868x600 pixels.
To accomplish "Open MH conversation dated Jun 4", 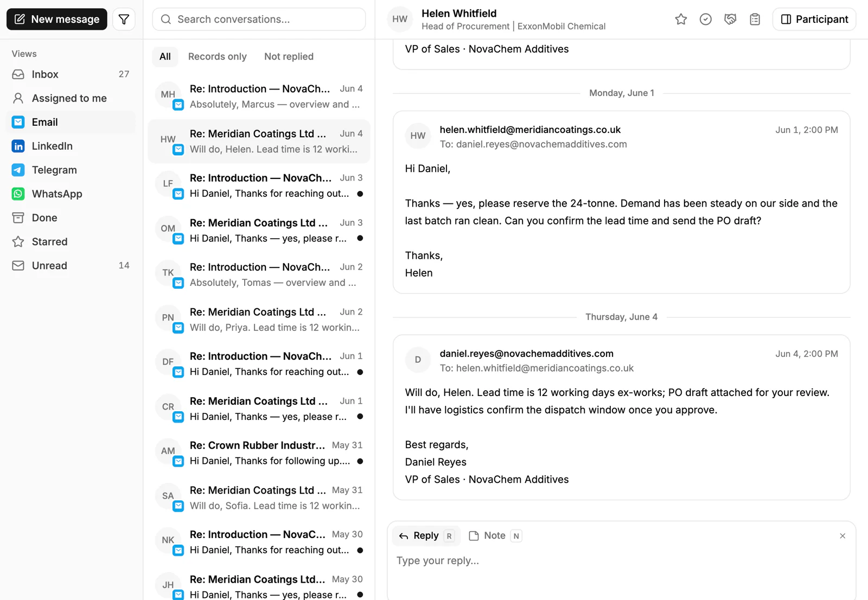I will click(259, 97).
